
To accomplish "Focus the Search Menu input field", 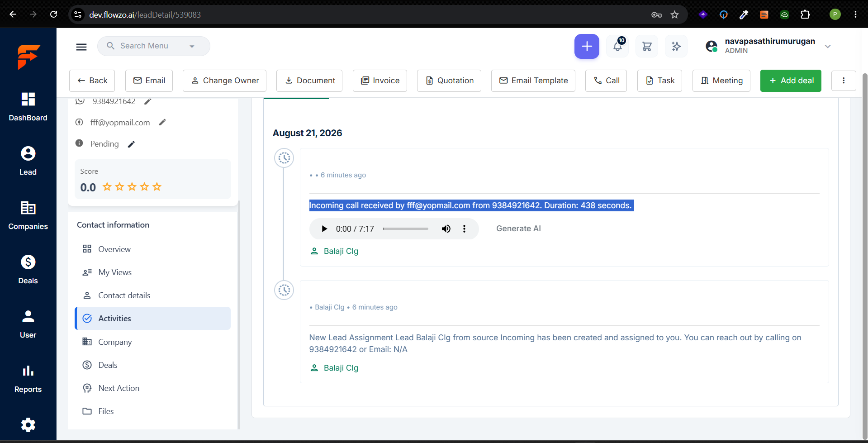I will pos(154,46).
